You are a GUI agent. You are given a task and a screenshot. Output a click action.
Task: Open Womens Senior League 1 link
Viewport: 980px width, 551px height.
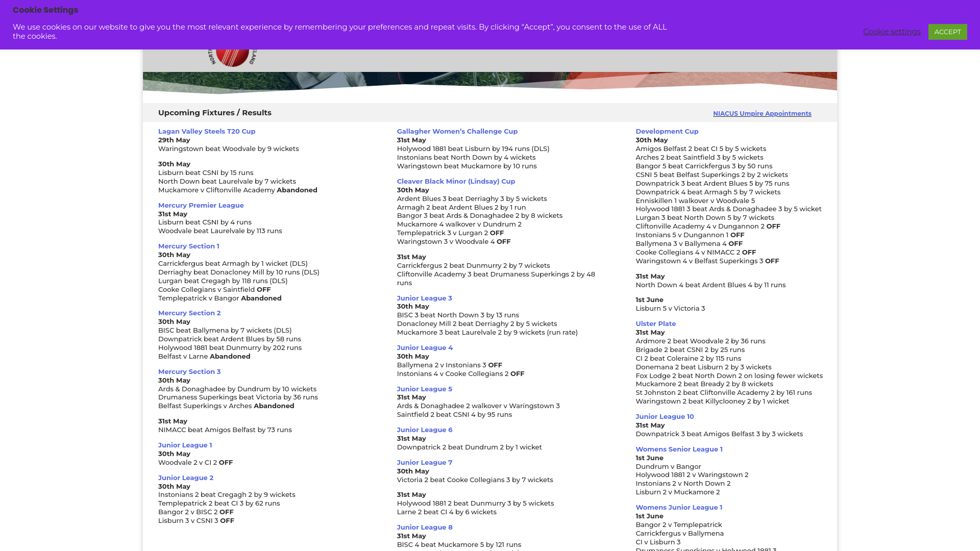pyautogui.click(x=679, y=449)
